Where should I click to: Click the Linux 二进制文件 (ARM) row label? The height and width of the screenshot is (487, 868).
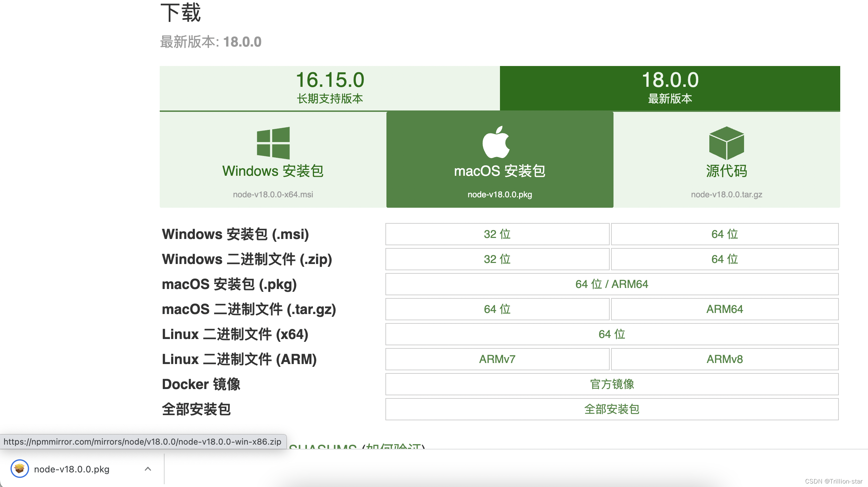[239, 359]
